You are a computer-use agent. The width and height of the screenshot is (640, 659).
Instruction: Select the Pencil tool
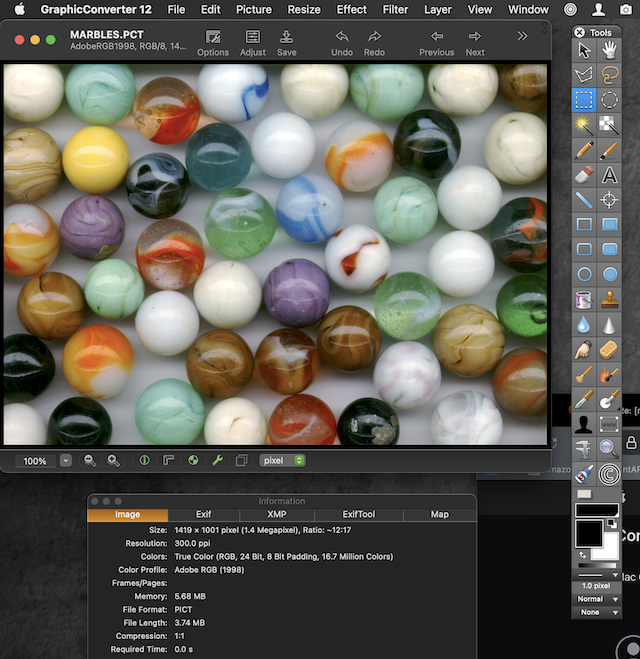583,150
